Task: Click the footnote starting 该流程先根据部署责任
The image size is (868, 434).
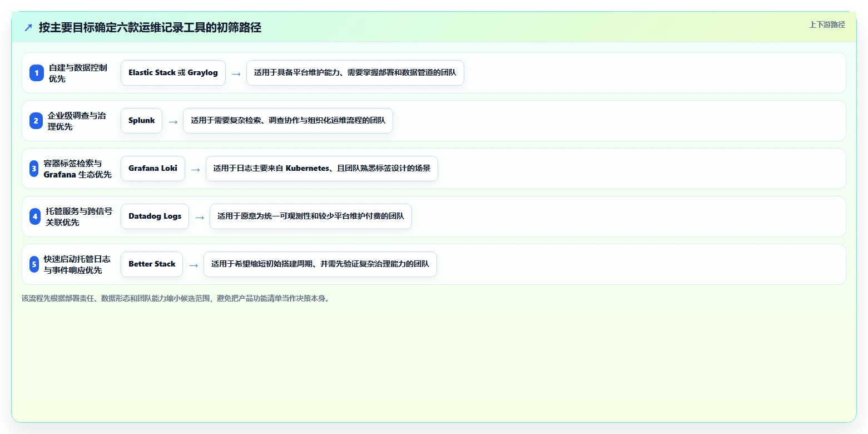Action: (177, 298)
